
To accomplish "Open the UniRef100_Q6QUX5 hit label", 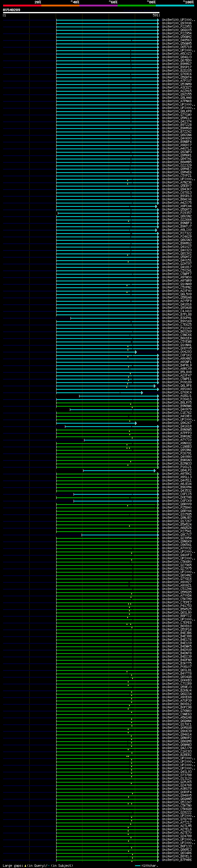I will pyautogui.click(x=177, y=30).
